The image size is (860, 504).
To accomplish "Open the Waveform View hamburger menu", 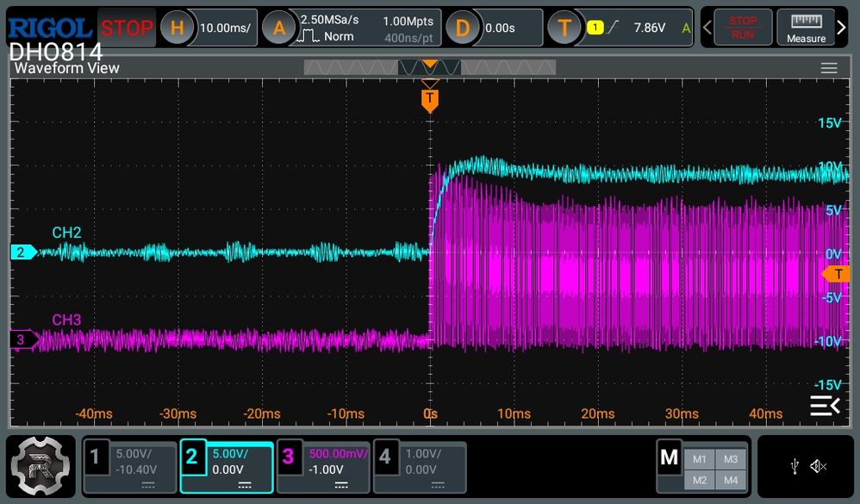I will [829, 68].
